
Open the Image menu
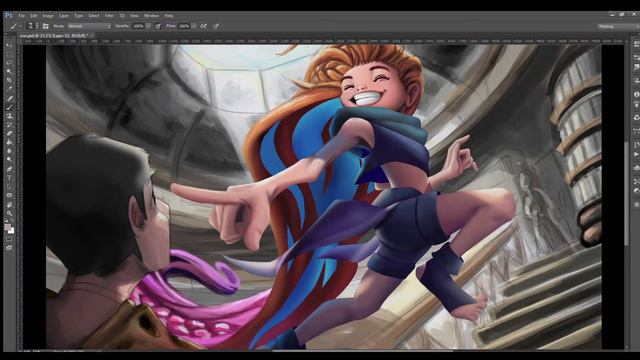coord(48,16)
